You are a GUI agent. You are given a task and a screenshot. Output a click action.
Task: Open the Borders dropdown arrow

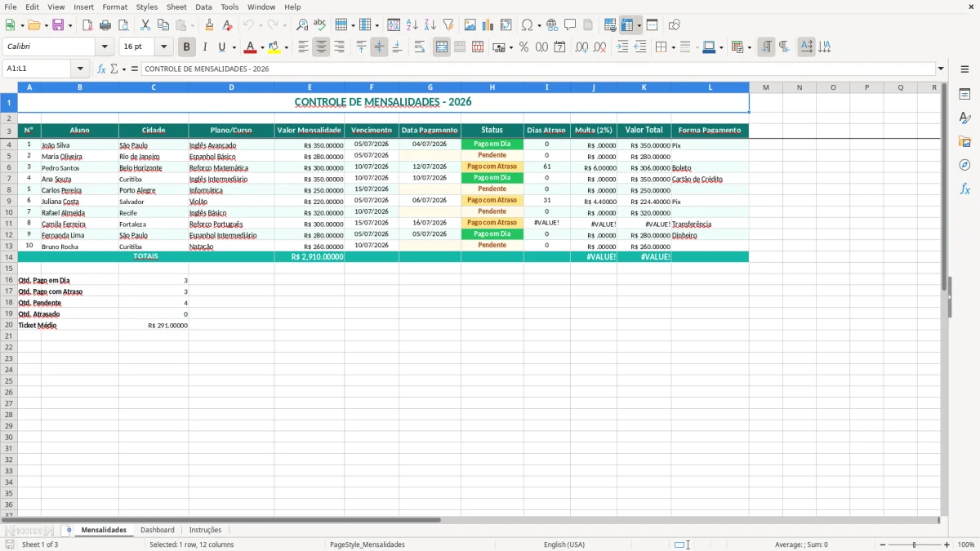coord(673,47)
